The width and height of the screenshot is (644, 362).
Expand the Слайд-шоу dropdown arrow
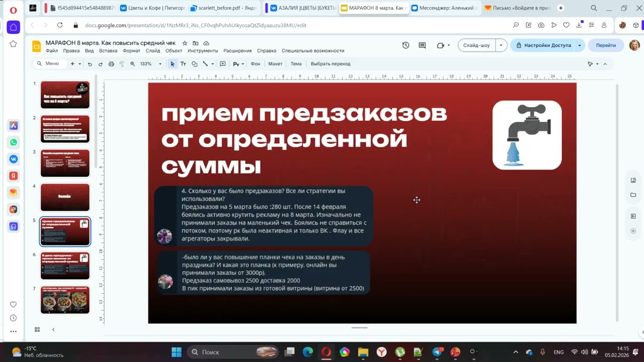[x=501, y=45]
